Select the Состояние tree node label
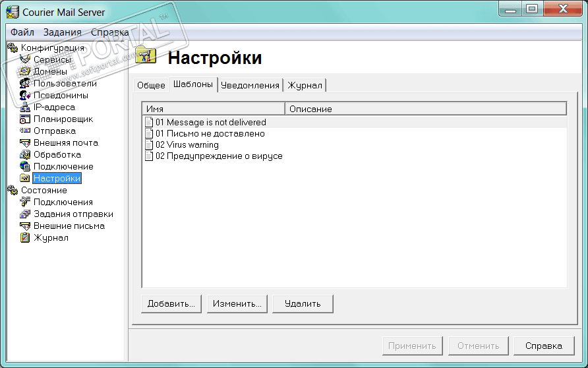The width and height of the screenshot is (588, 368). point(44,190)
